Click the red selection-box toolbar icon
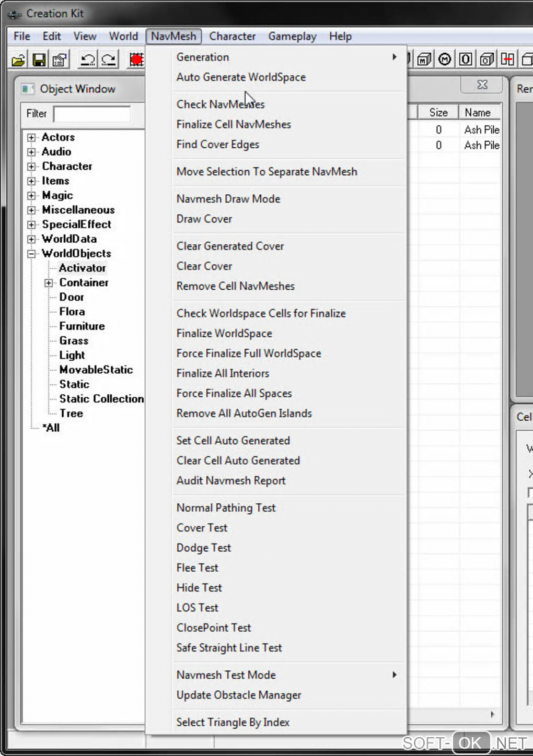 click(136, 60)
